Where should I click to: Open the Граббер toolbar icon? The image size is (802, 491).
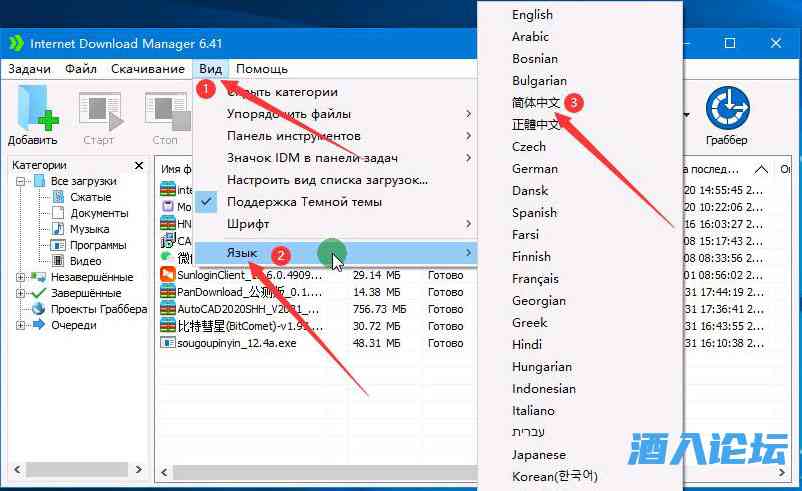[727, 108]
